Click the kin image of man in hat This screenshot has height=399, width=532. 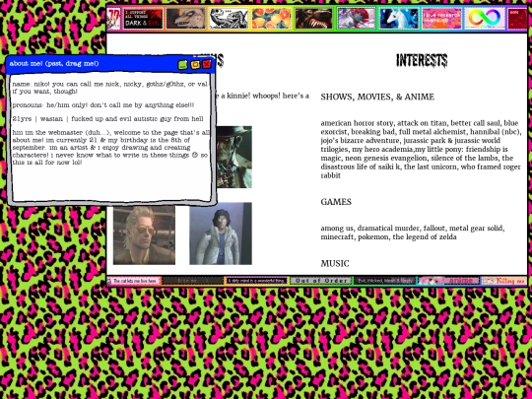(x=234, y=157)
